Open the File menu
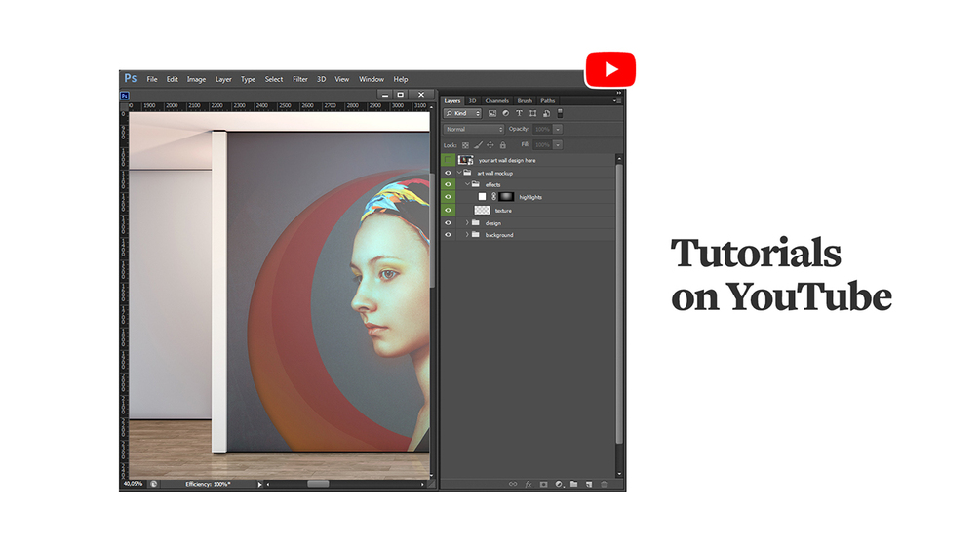Viewport: 980px width, 551px height. pyautogui.click(x=152, y=79)
